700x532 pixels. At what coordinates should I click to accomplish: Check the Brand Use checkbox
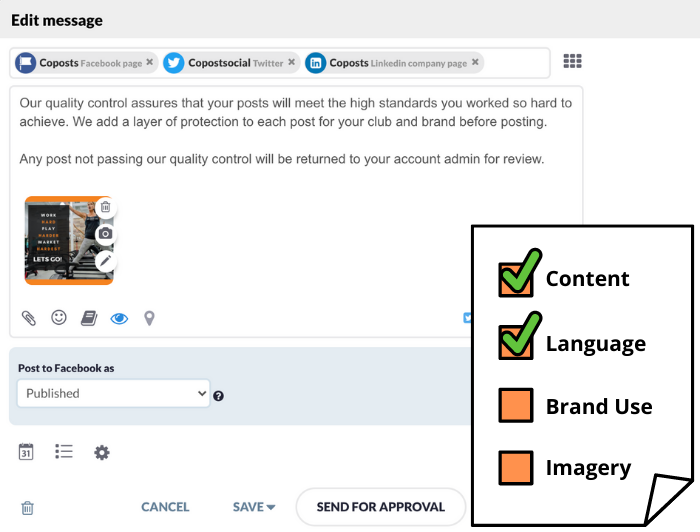(x=515, y=406)
